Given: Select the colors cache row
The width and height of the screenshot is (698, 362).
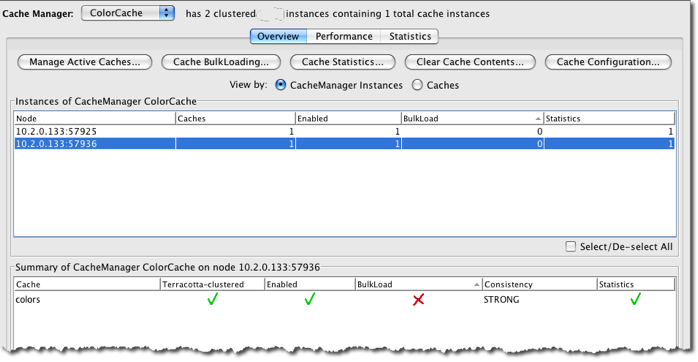Looking at the screenshot, I should tap(344, 300).
